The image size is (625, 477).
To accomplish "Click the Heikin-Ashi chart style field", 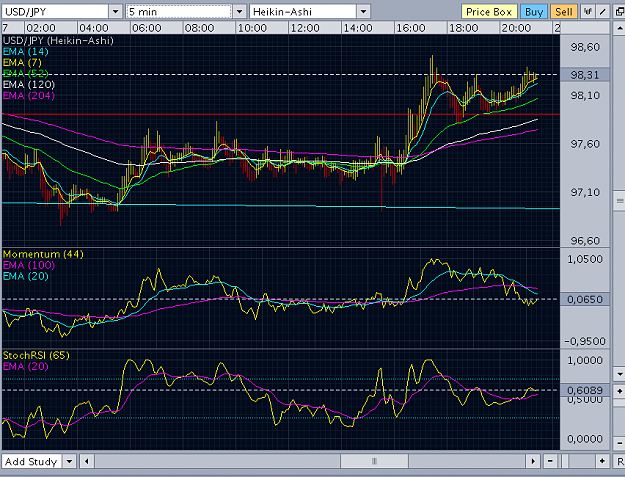I will coord(303,12).
